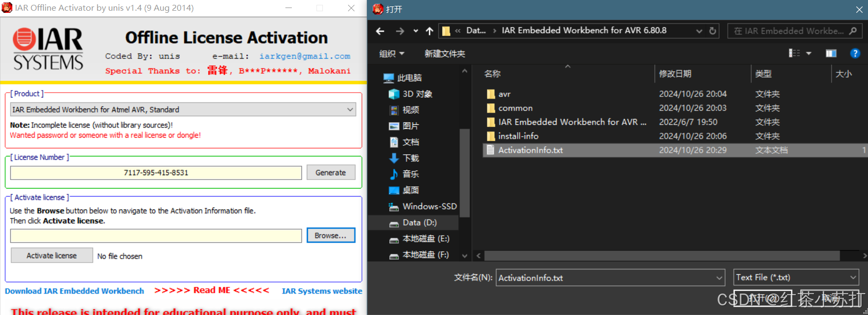Open the IAR Systems website link
The width and height of the screenshot is (868, 315).
pos(322,291)
